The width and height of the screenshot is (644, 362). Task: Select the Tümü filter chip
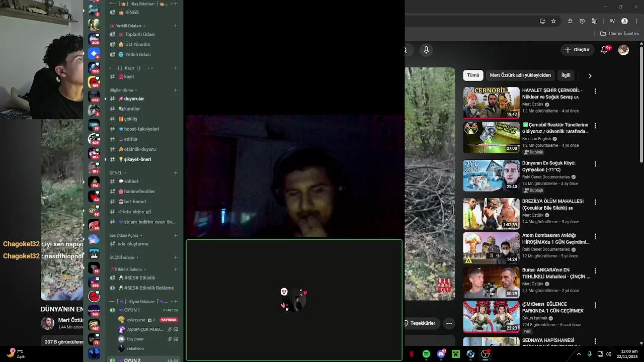[x=473, y=75]
